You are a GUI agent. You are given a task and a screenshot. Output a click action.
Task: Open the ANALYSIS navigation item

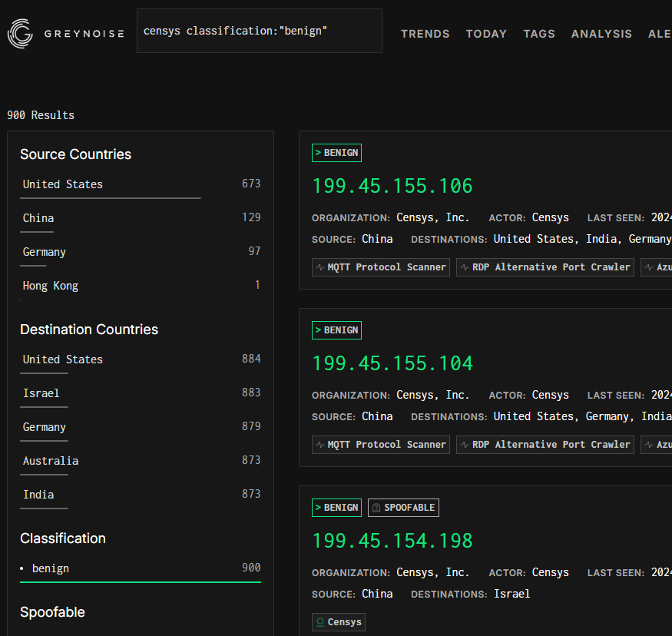pyautogui.click(x=601, y=34)
